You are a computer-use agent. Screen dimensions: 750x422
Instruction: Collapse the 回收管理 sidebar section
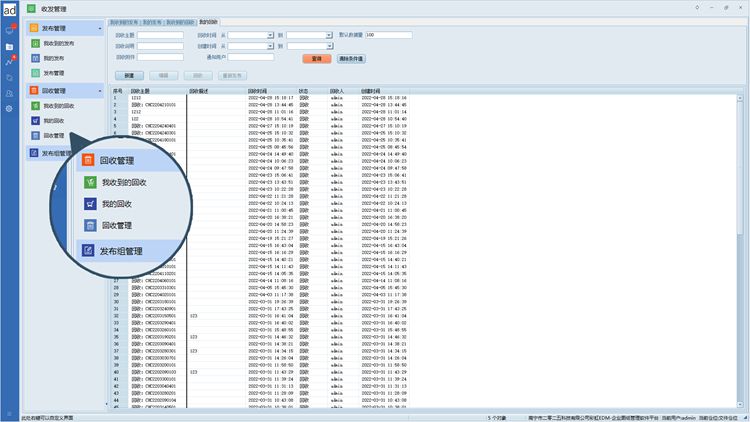click(99, 91)
